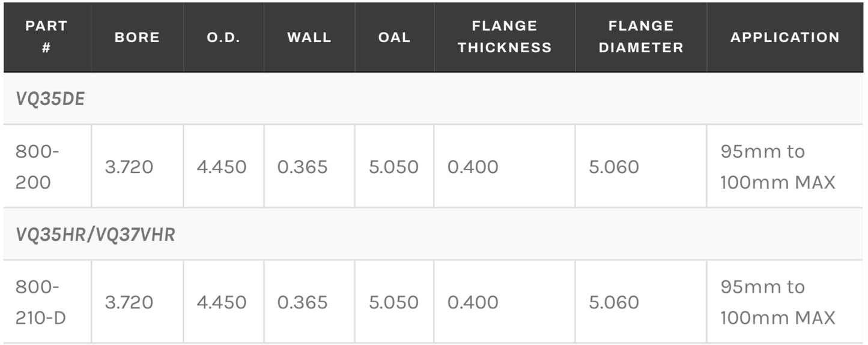Click the bore value for part 800-200
This screenshot has width=868, height=345.
129,167
